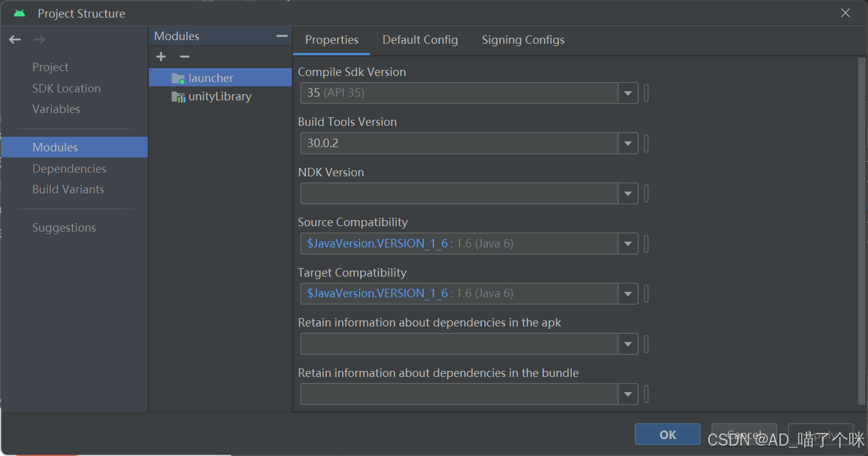
Task: Go to SDK Location settings
Action: pyautogui.click(x=66, y=88)
